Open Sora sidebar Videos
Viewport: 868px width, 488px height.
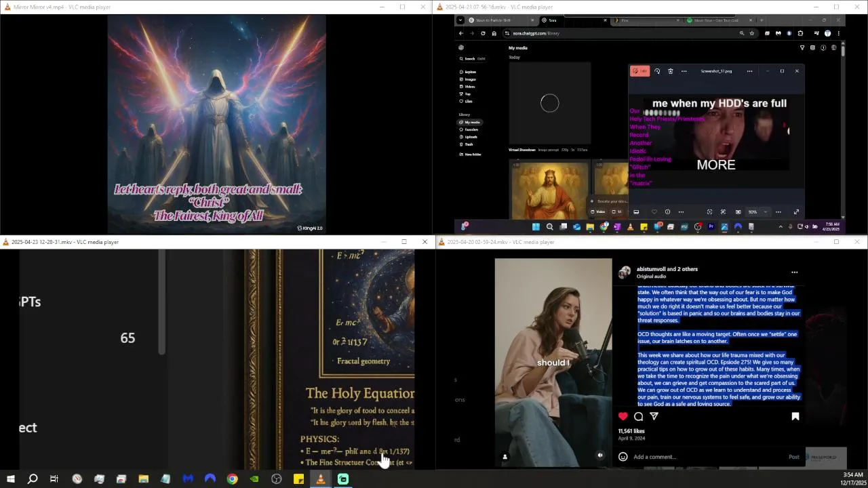[468, 87]
